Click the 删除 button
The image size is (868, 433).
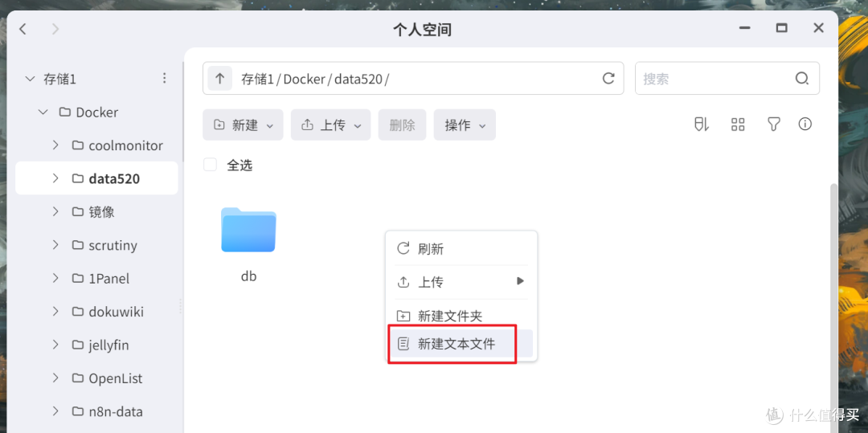[403, 125]
